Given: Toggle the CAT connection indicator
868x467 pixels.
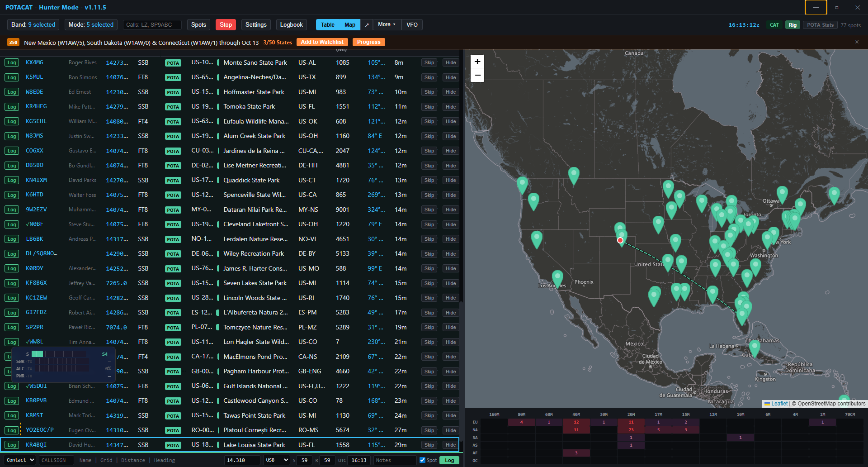Looking at the screenshot, I should click(x=774, y=25).
